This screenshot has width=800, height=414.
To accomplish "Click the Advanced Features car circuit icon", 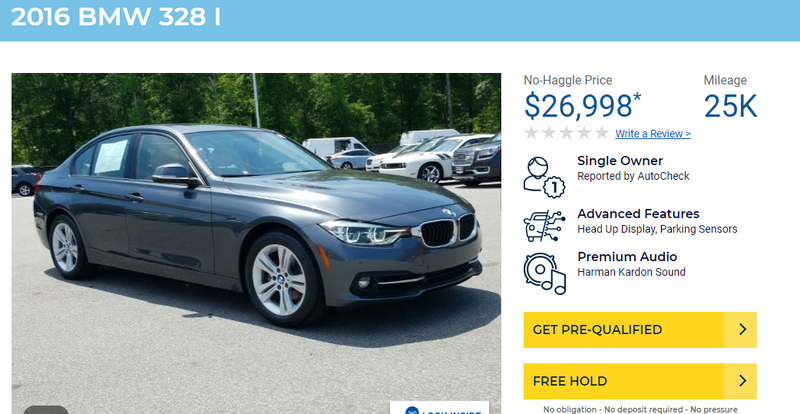I will coord(544,226).
